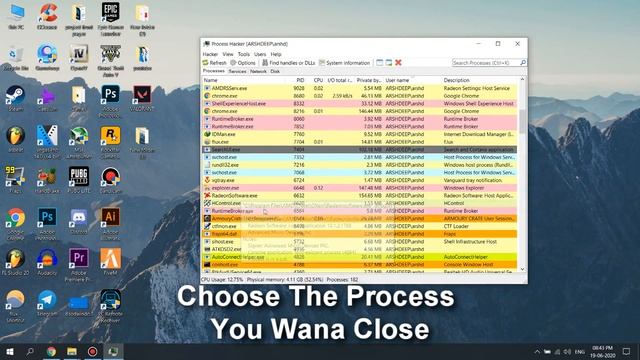Select the explorer.exe process row
Image resolution: width=640 pixels, height=360 pixels.
(360, 188)
